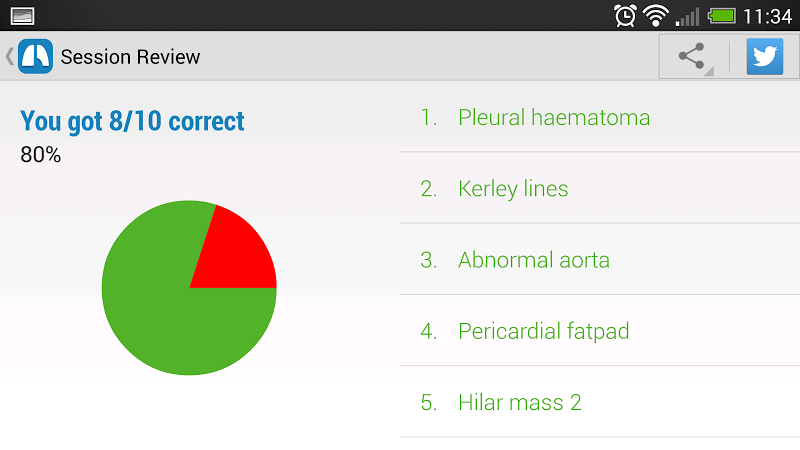Tap the alarm clock status icon
This screenshot has width=800, height=450.
coord(626,15)
